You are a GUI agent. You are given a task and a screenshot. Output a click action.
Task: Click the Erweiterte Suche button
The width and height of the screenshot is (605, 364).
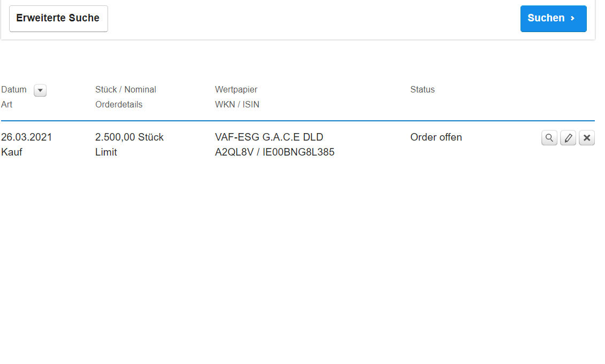pos(58,19)
